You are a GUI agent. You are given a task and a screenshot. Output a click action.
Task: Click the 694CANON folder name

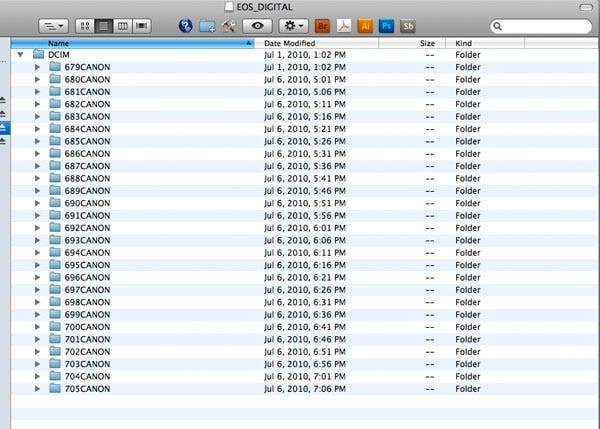(x=87, y=253)
